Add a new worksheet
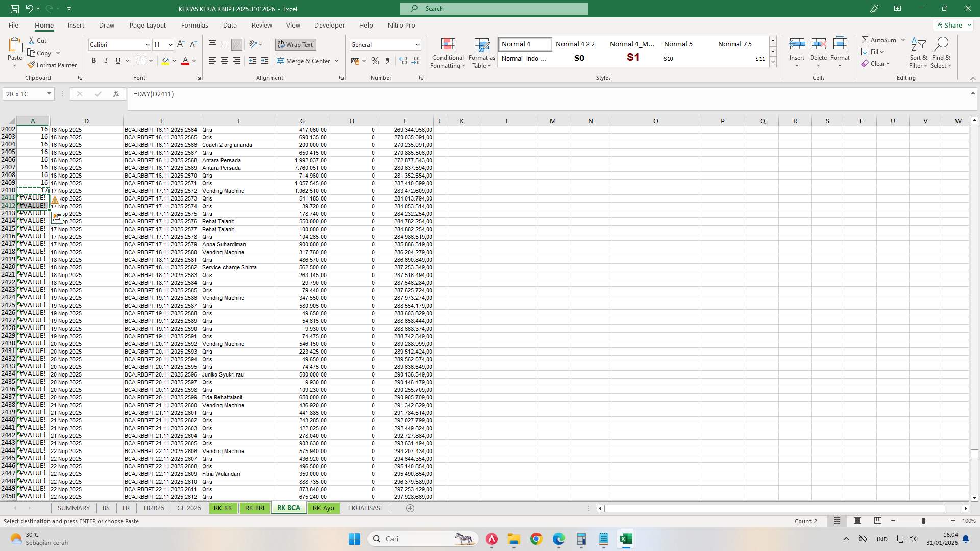Viewport: 980px width, 551px height. coord(410,508)
